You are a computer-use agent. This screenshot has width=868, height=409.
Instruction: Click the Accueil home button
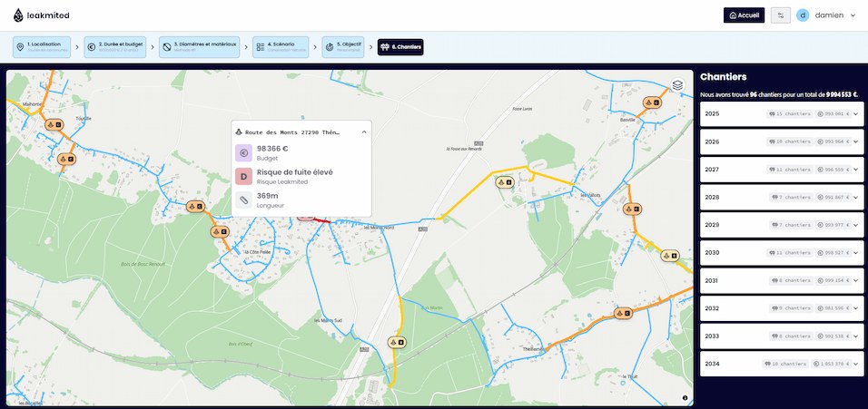[744, 15]
